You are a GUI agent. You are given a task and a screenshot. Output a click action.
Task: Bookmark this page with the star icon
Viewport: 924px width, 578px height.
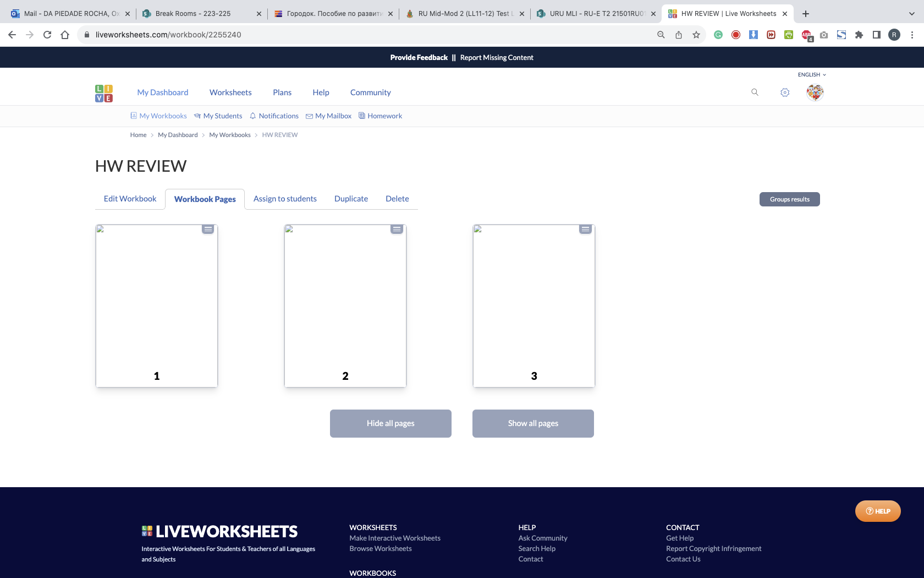pyautogui.click(x=696, y=35)
